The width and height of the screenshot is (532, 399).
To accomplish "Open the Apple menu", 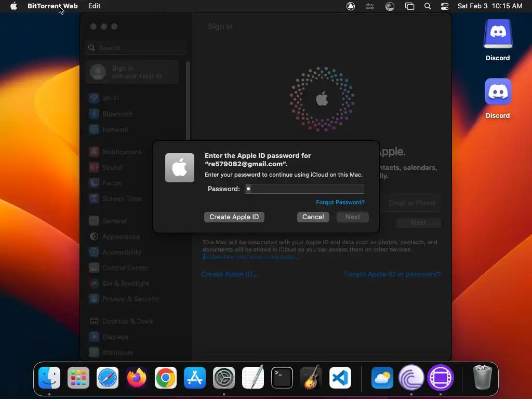I will 14,6.
